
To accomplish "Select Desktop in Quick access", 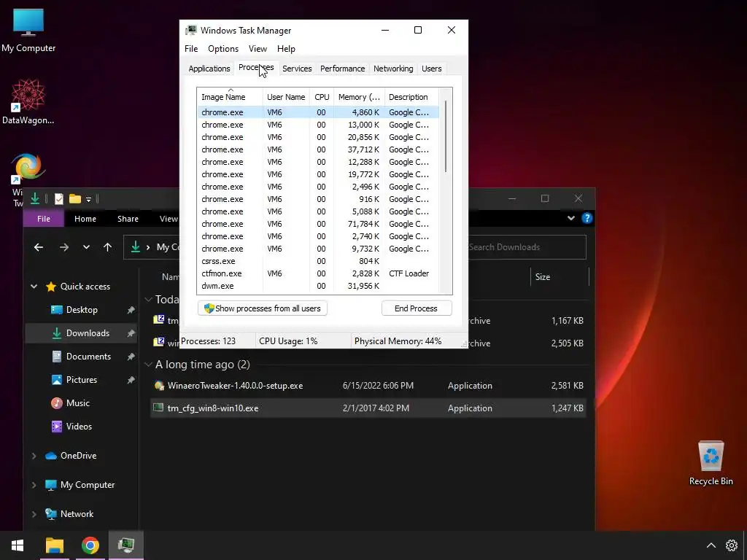I will tap(82, 309).
